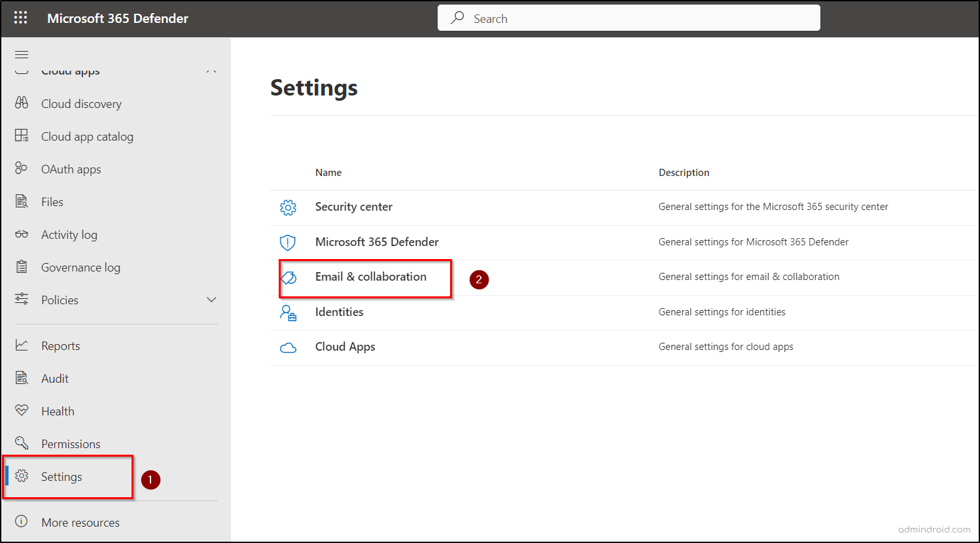Click the Security center gear icon
980x543 pixels.
click(x=288, y=207)
